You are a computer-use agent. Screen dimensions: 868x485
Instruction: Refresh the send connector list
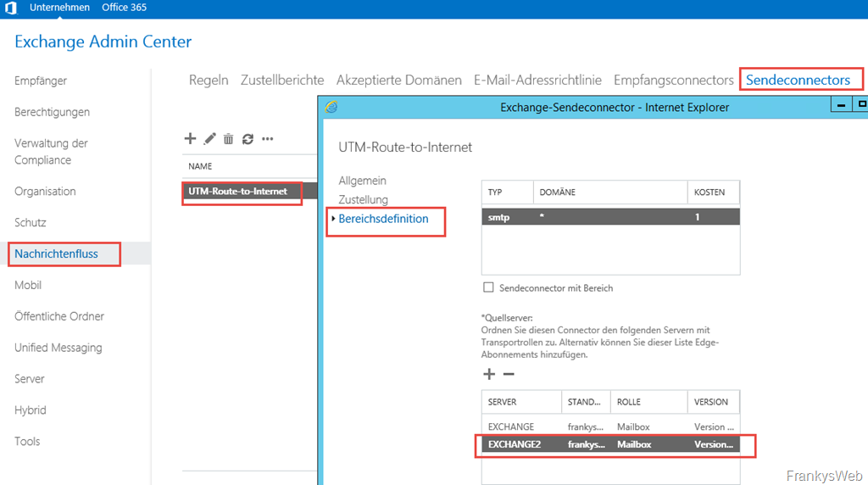click(248, 139)
